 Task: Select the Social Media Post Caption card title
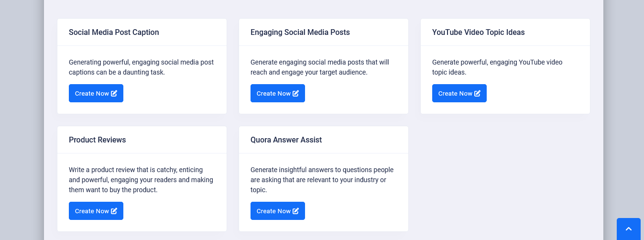tap(114, 33)
